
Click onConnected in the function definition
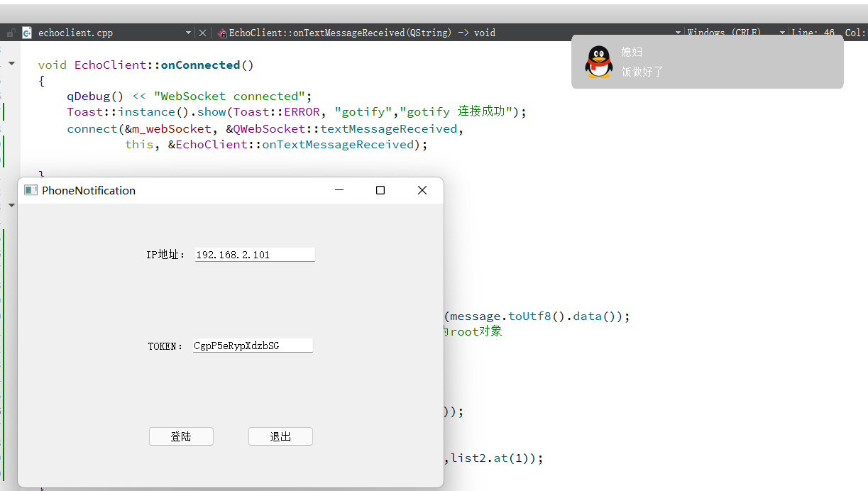pos(201,65)
